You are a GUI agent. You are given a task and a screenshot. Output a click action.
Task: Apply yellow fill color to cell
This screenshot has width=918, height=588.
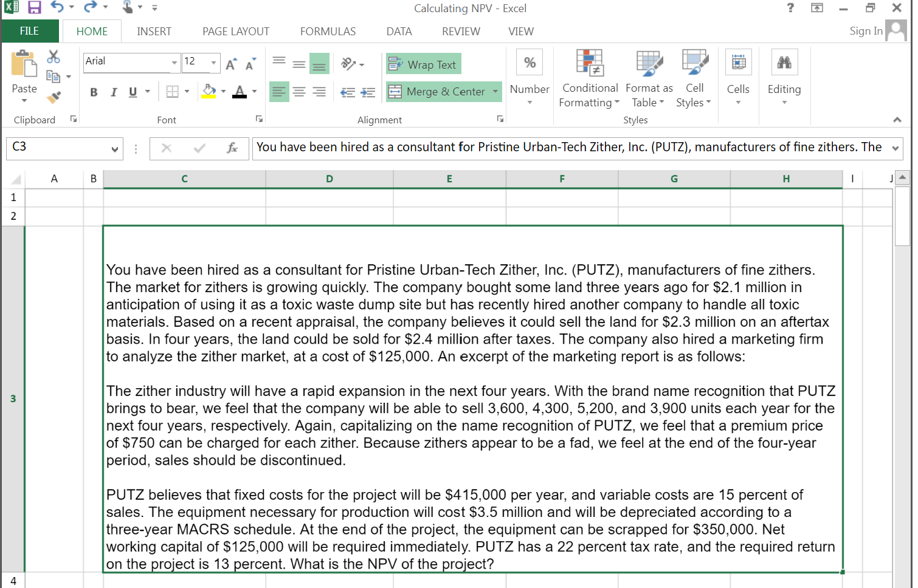tap(209, 92)
